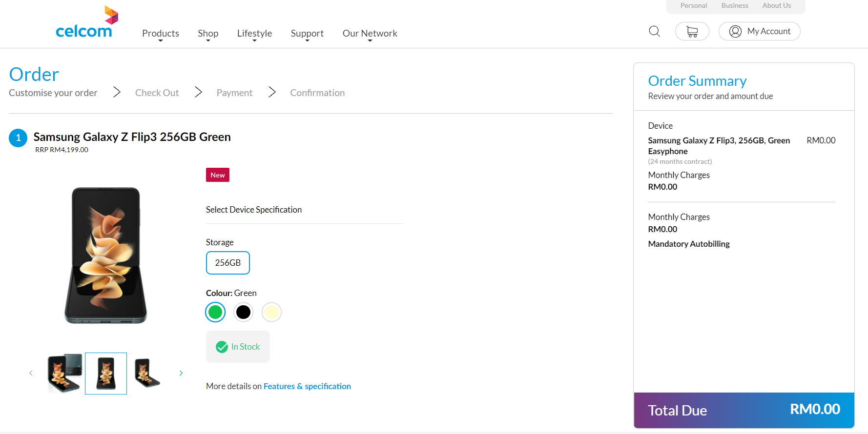Click the In Stock check icon
The height and width of the screenshot is (434, 868).
pos(222,347)
